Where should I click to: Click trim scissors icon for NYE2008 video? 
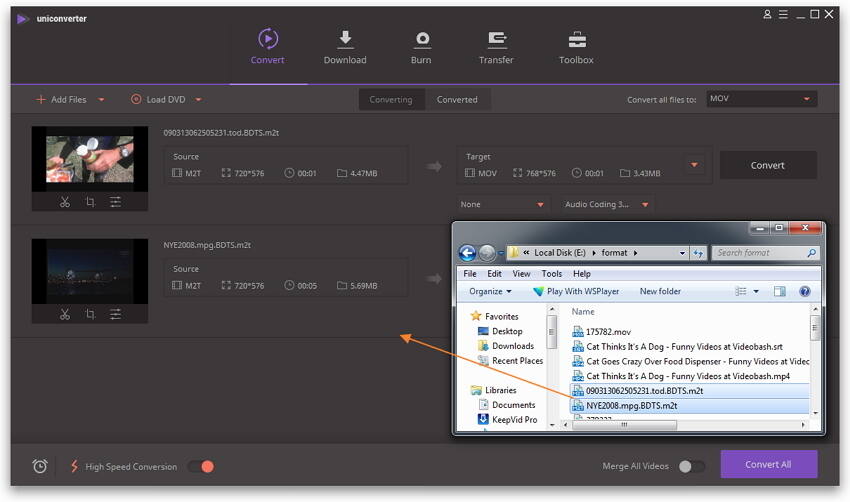pos(65,314)
